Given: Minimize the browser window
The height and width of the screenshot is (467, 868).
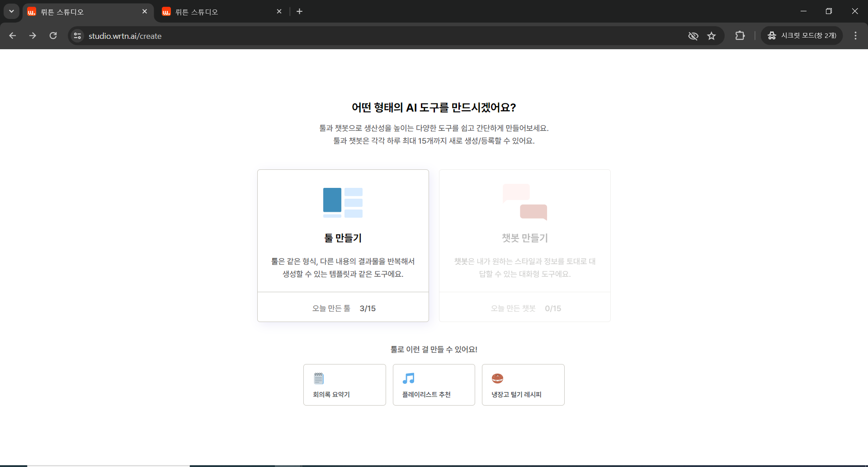Looking at the screenshot, I should click(803, 11).
